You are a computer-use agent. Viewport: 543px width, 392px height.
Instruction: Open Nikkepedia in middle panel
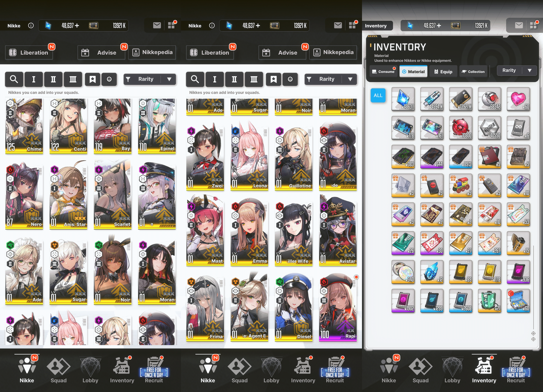pos(333,52)
